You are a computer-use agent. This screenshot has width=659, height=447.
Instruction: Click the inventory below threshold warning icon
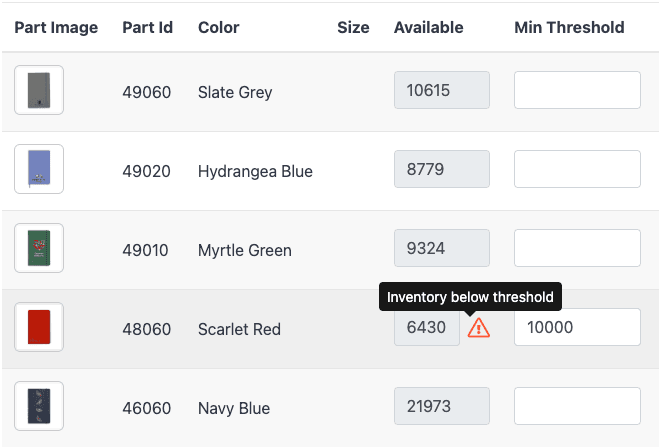(479, 328)
